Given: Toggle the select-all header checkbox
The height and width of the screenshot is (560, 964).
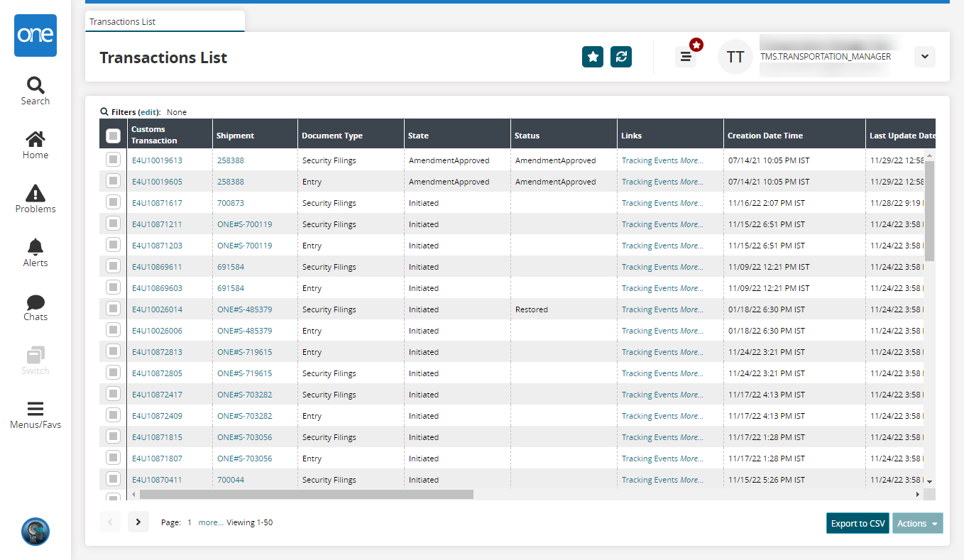Looking at the screenshot, I should 113,136.
